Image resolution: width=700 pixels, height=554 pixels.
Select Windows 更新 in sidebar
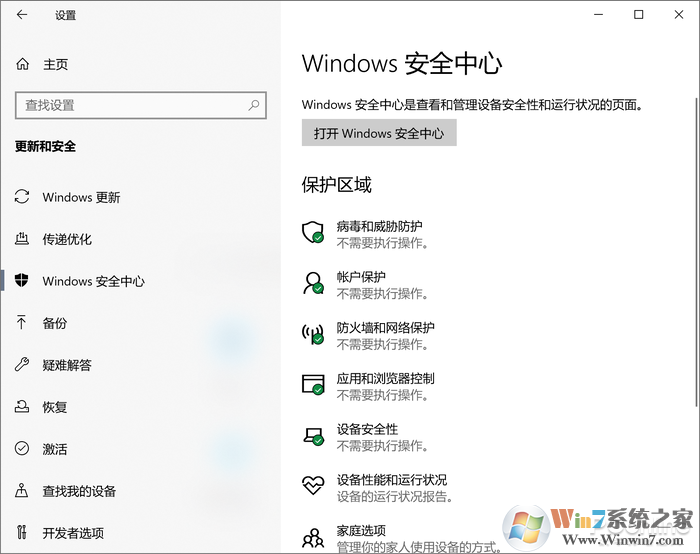(81, 197)
